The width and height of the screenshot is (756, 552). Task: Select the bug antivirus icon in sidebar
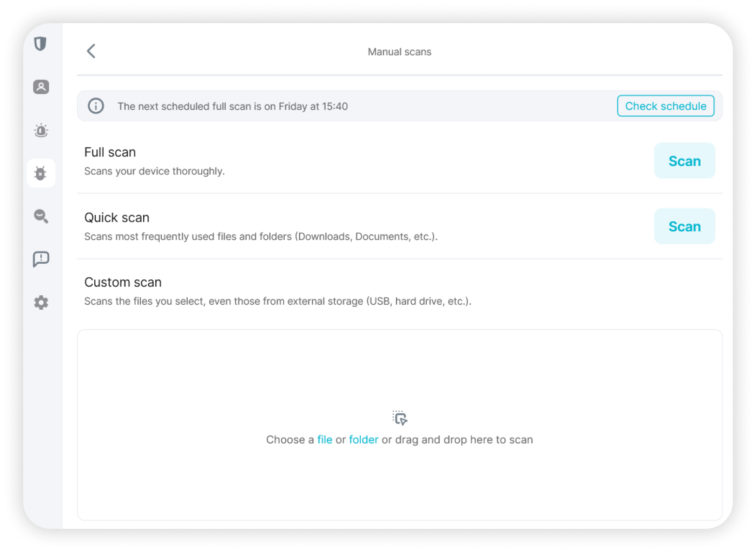point(41,173)
